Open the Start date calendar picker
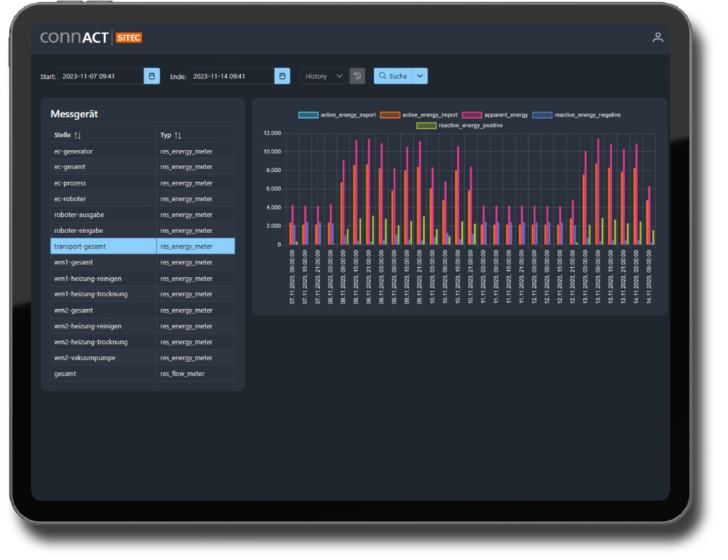This screenshot has width=728, height=560. pyautogui.click(x=151, y=76)
